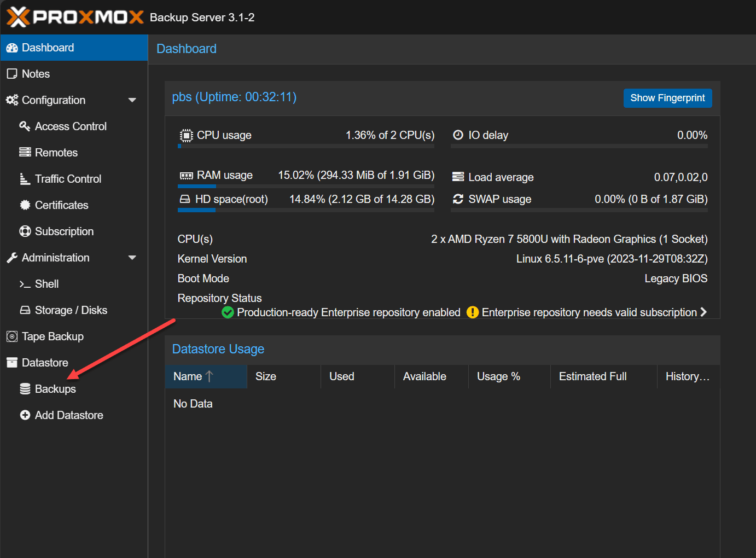
Task: Click the Available column header
Action: 432,376
